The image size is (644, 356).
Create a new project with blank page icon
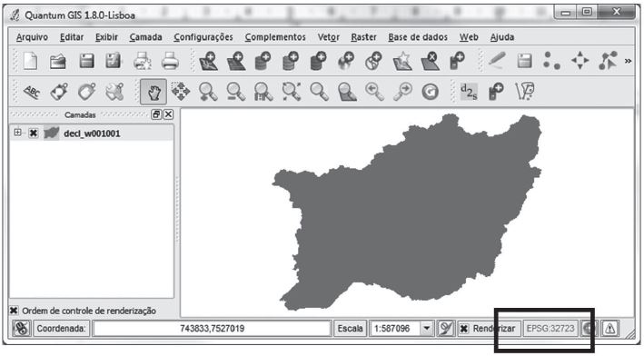click(x=30, y=62)
